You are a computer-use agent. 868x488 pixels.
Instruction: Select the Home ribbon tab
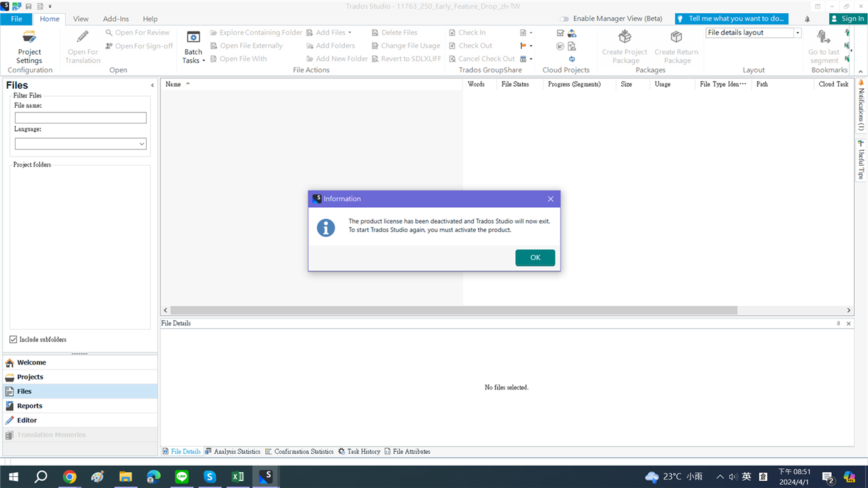click(49, 19)
